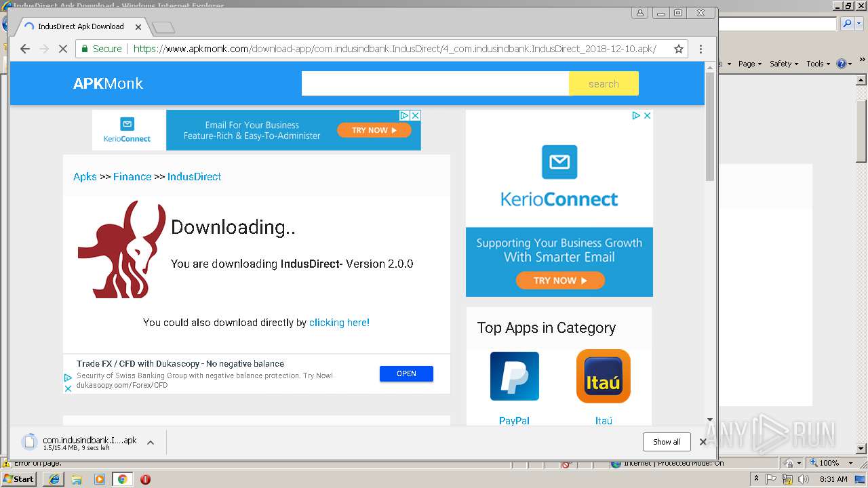Open the volume speaker tray icon
This screenshot has height=488, width=868.
pos(804,479)
